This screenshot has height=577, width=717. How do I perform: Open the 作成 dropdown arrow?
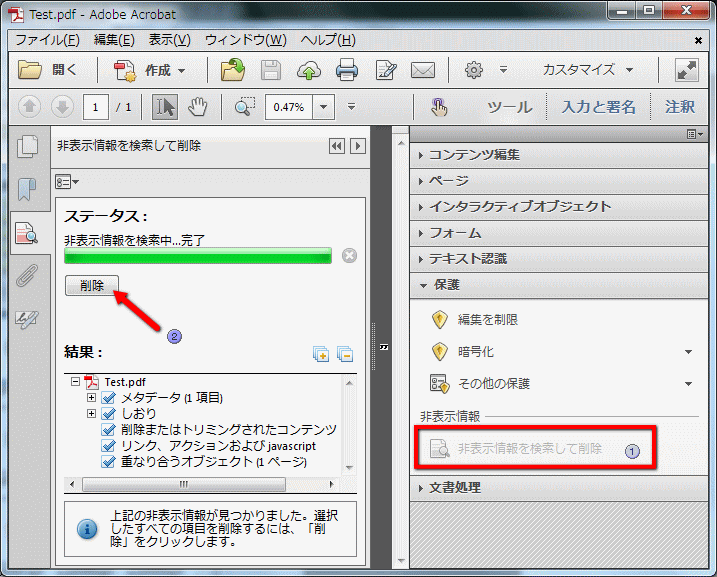[182, 71]
